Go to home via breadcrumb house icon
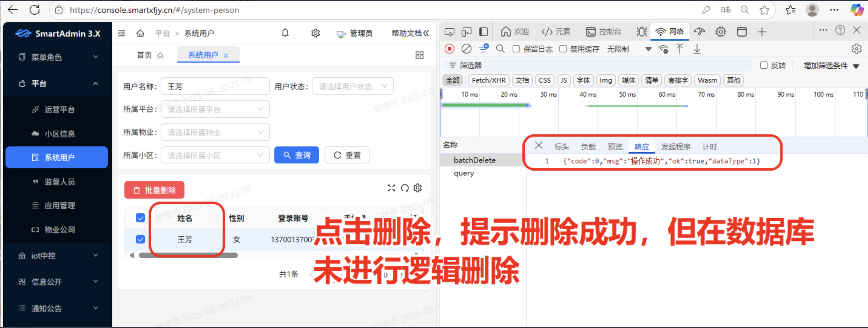Viewport: 868px width, 328px height. pos(140,33)
